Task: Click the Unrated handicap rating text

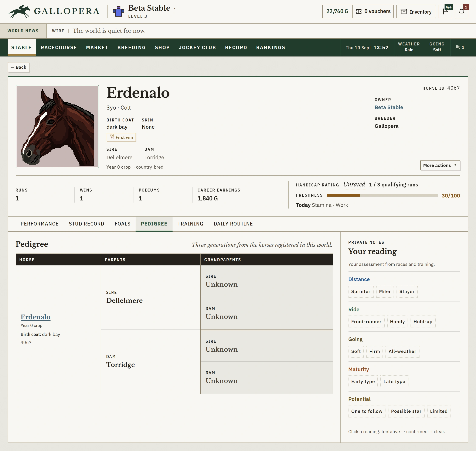Action: [x=354, y=185]
